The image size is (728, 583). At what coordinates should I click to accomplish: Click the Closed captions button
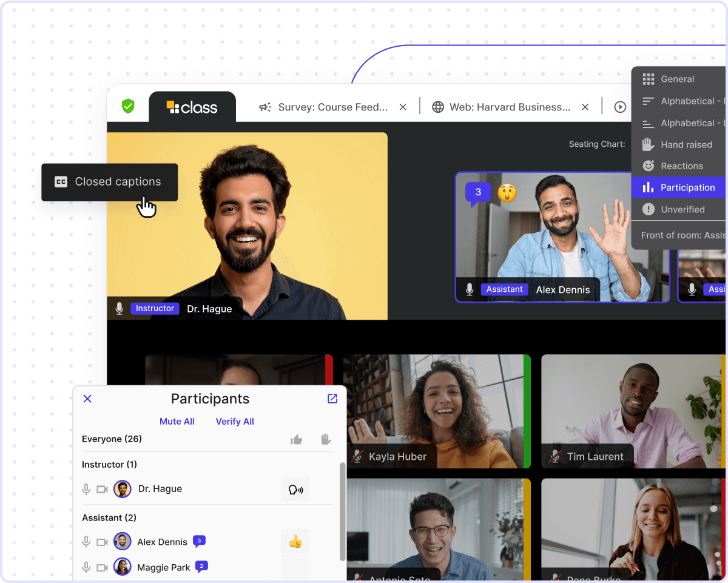point(109,182)
